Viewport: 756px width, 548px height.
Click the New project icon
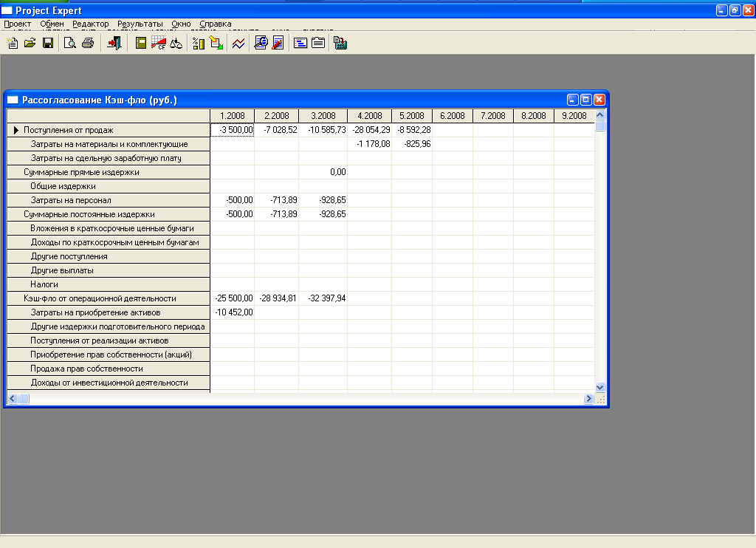tap(12, 44)
